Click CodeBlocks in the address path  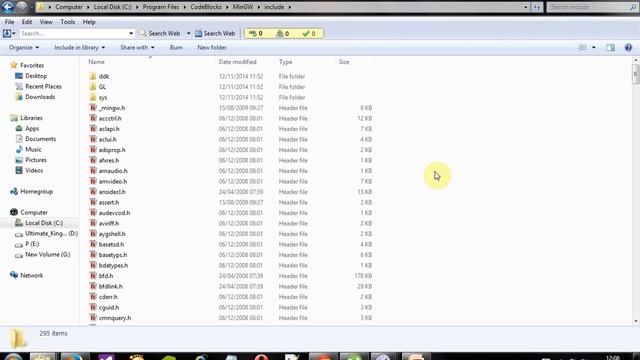[x=206, y=7]
